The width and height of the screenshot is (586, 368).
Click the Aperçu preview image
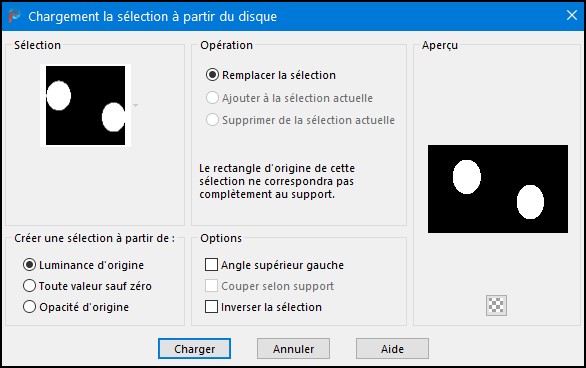(498, 189)
